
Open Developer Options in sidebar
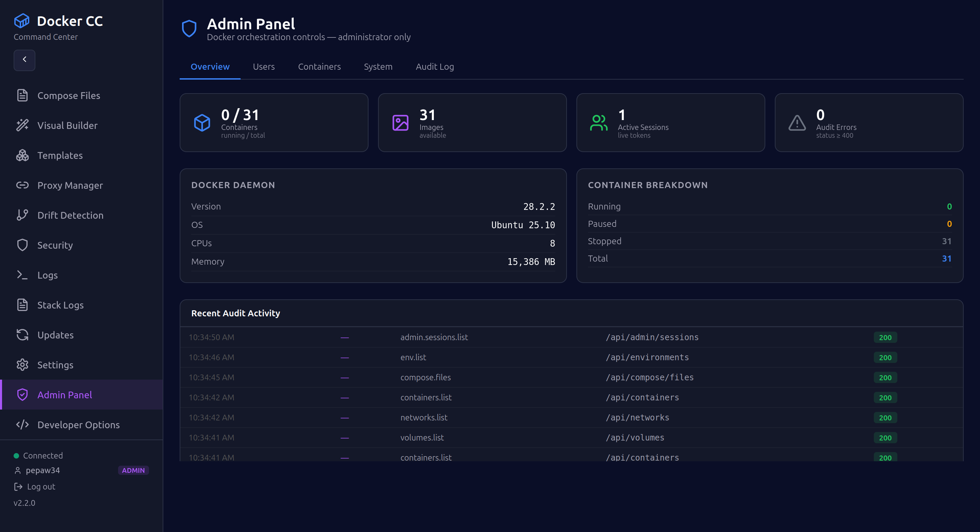click(78, 425)
